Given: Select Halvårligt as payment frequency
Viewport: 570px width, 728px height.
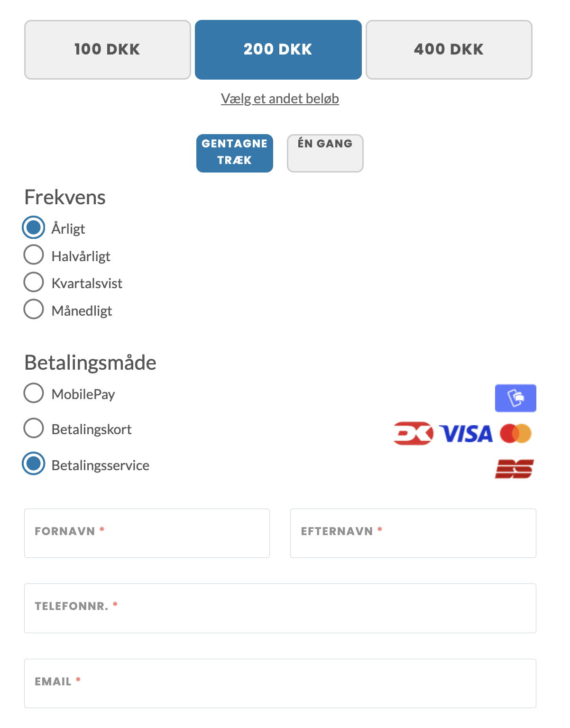Looking at the screenshot, I should (x=33, y=255).
